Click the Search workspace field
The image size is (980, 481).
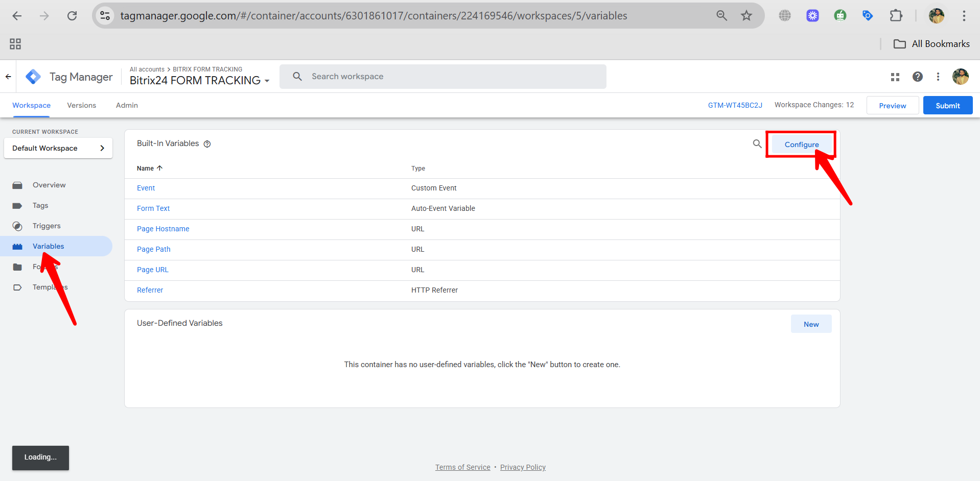pyautogui.click(x=442, y=77)
